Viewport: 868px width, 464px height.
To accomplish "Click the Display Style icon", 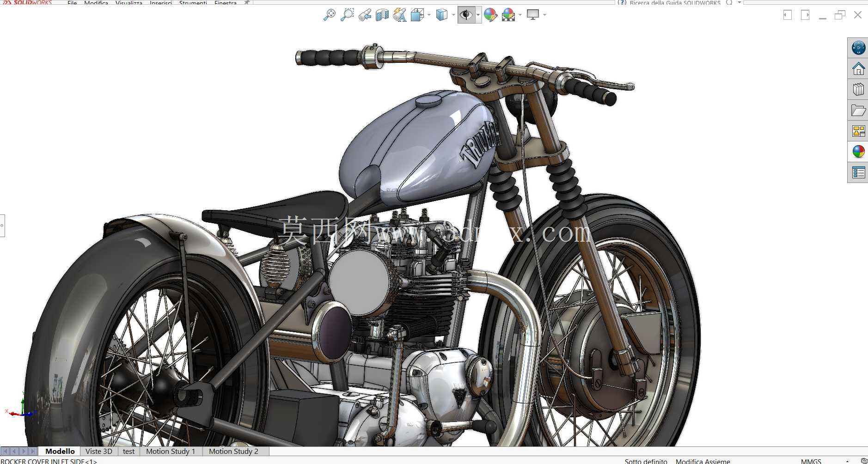I will click(x=442, y=15).
